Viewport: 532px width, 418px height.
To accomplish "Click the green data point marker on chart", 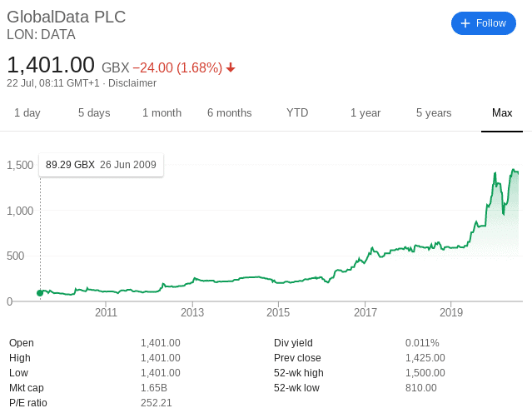I will [40, 293].
